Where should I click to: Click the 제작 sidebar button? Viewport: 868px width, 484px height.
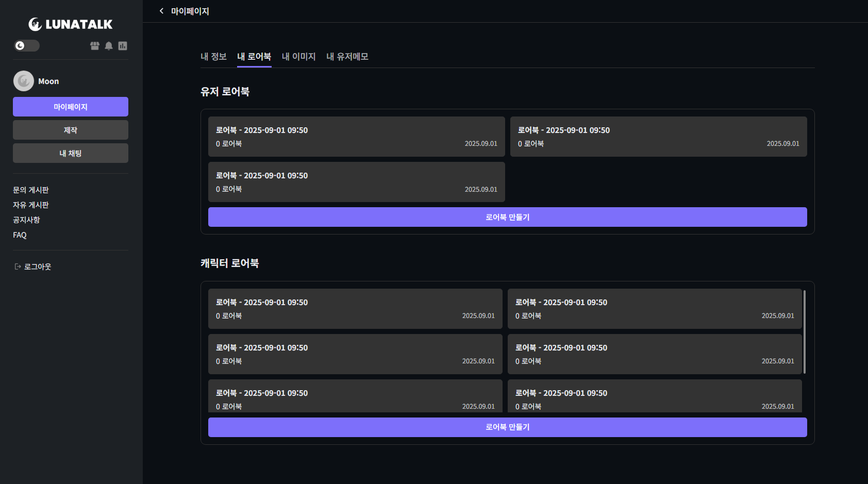[71, 130]
